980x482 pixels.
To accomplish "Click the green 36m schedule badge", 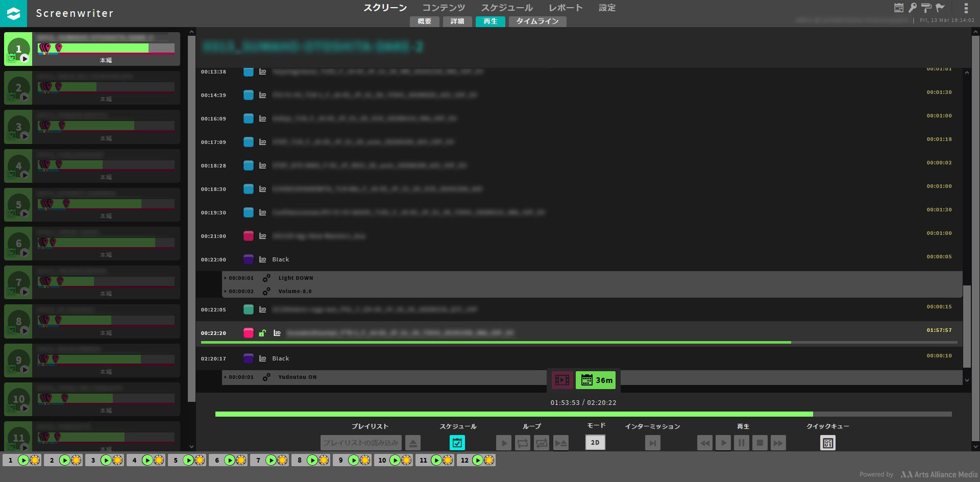I will pyautogui.click(x=596, y=380).
